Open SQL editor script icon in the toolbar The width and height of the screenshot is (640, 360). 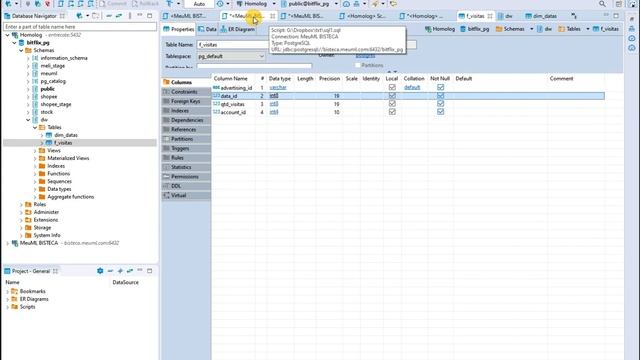pos(61,4)
